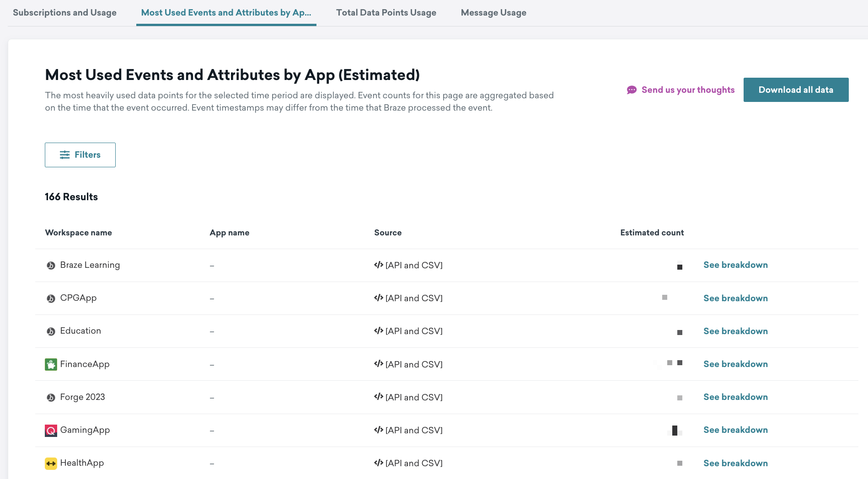Click the Education workspace icon

click(x=51, y=331)
